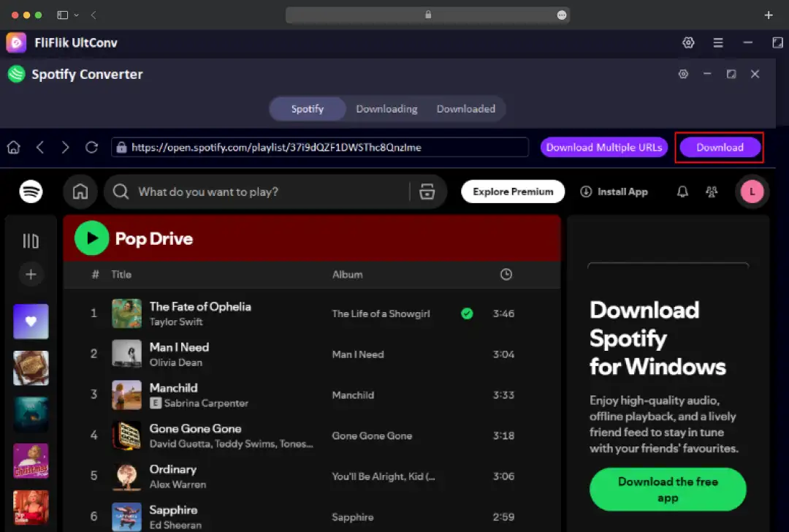The width and height of the screenshot is (789, 532).
Task: Open artist Sabrina Carpenter link
Action: pos(206,403)
